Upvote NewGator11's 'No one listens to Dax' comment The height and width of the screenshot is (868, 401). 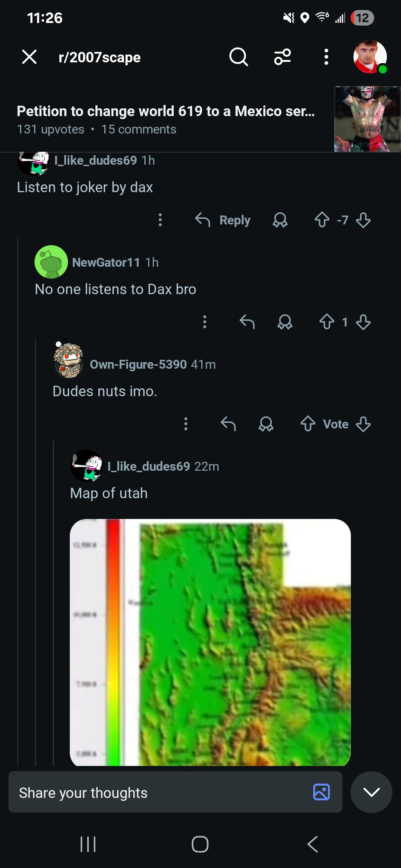pyautogui.click(x=327, y=322)
